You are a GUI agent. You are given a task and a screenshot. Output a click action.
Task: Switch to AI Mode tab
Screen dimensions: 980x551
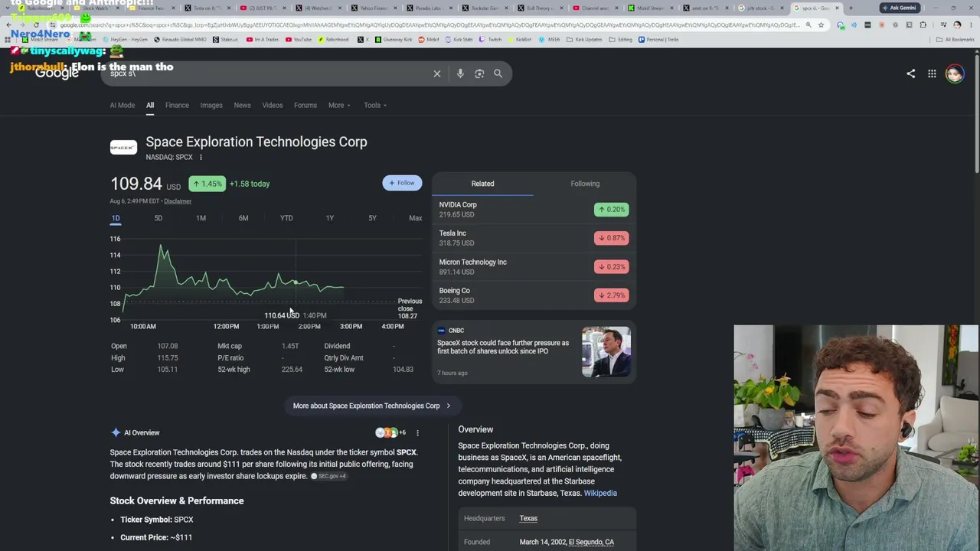point(122,106)
